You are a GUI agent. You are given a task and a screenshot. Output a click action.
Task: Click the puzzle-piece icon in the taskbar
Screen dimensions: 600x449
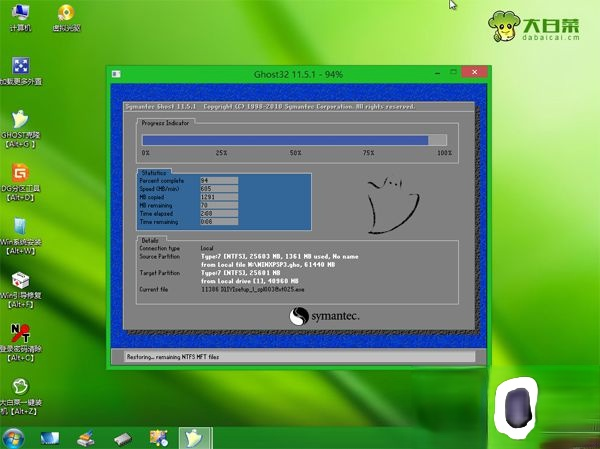pyautogui.click(x=159, y=438)
